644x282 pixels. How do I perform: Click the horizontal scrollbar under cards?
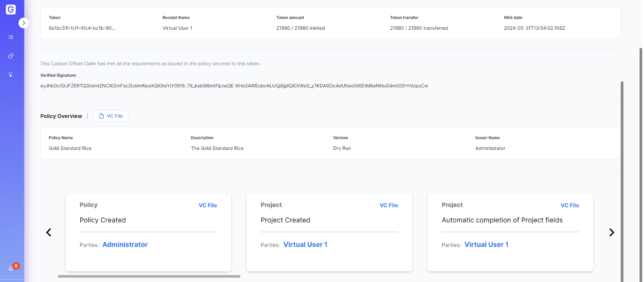tap(149, 276)
